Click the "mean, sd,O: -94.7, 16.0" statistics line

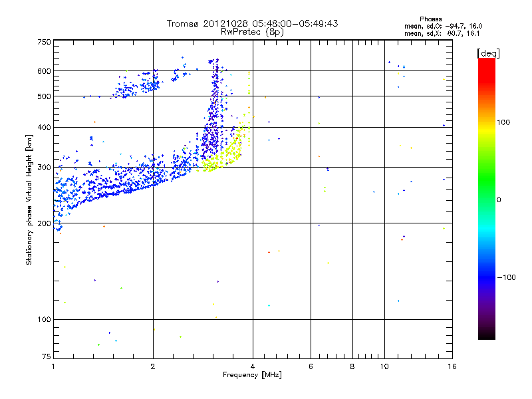(443, 26)
